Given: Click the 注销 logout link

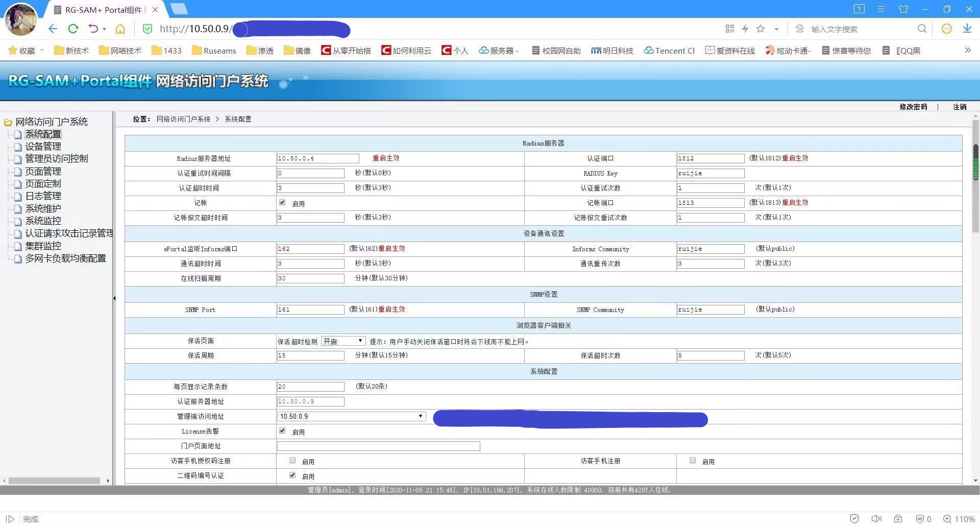Looking at the screenshot, I should coord(960,107).
